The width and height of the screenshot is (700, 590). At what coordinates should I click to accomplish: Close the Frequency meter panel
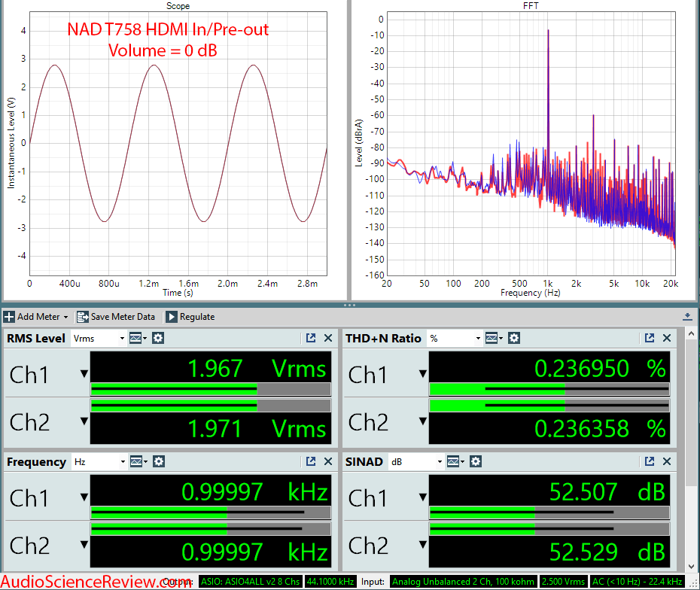tap(328, 461)
